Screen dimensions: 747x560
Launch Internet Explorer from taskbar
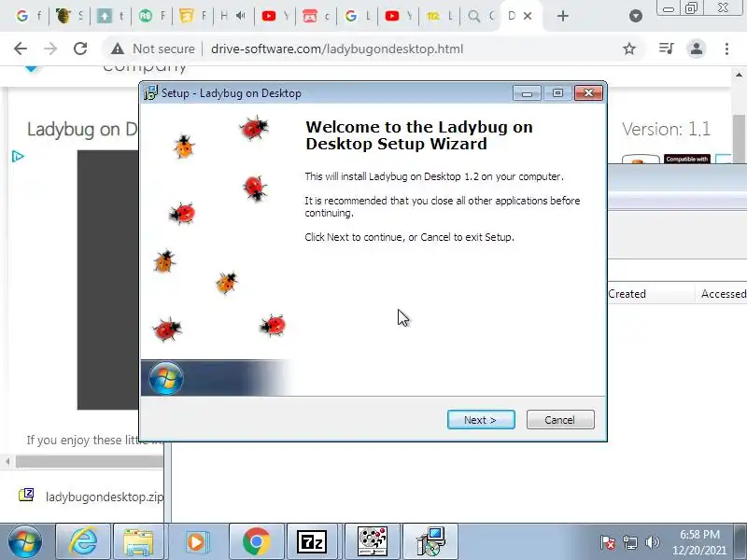coord(83,542)
